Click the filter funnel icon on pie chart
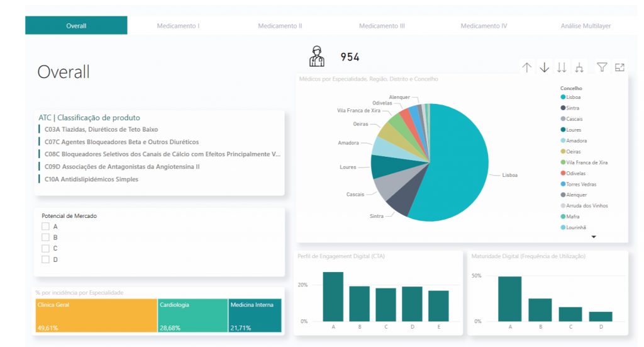This screenshot has height=347, width=644. [x=602, y=67]
